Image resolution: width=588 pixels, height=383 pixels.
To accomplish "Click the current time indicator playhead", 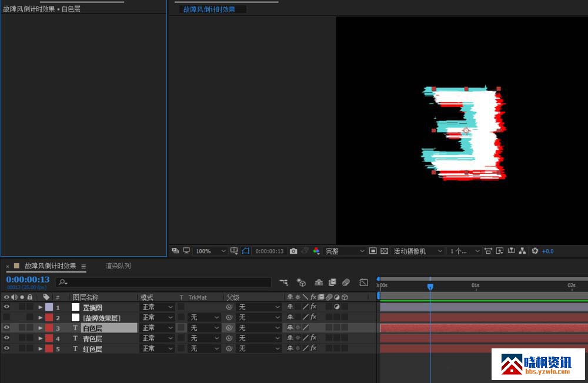I will point(430,287).
